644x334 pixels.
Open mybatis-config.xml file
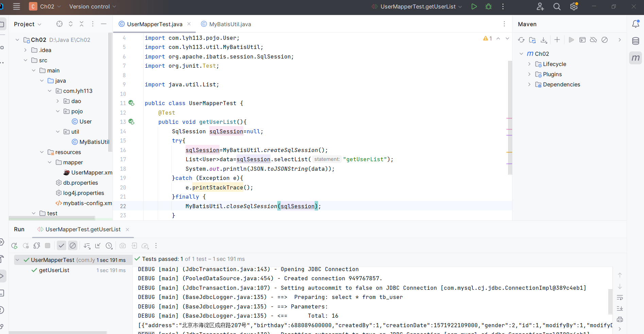pos(84,203)
